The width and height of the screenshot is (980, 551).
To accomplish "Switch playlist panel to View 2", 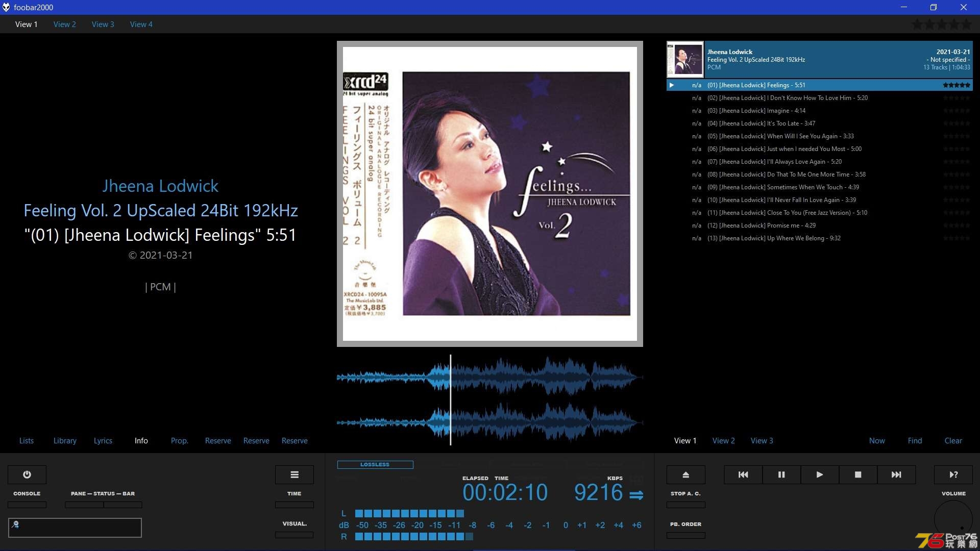I will pos(724,440).
